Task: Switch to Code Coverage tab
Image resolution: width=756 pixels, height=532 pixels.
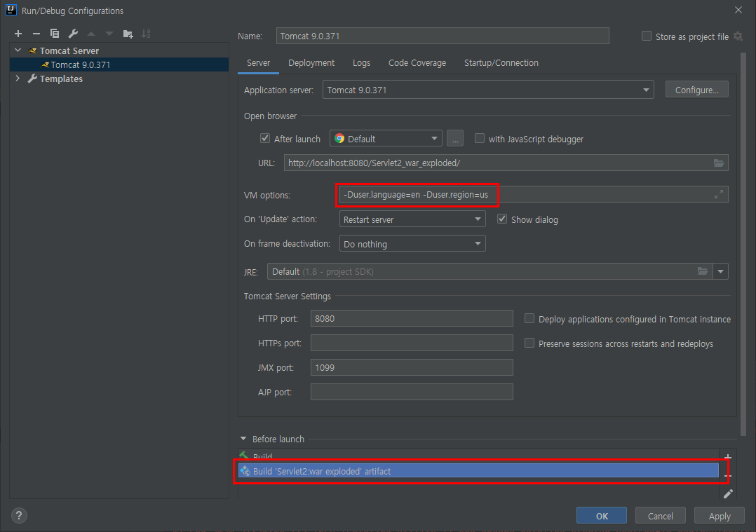Action: [417, 62]
